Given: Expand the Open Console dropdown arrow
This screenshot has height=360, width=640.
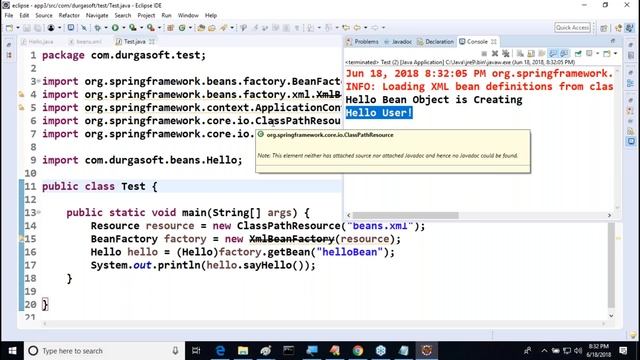Looking at the screenshot, I should pyautogui.click(x=615, y=53).
